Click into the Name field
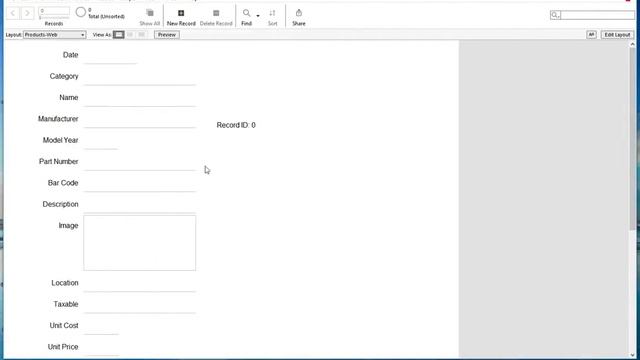 click(x=140, y=98)
